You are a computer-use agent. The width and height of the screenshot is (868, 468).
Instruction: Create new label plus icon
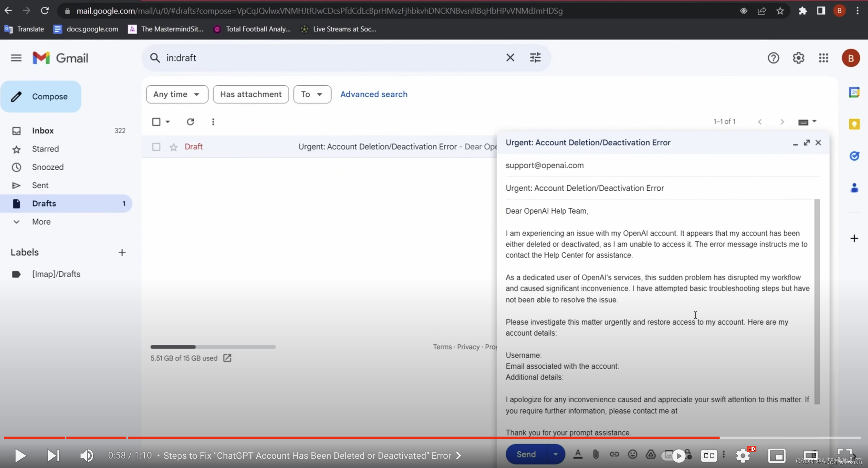coord(122,253)
